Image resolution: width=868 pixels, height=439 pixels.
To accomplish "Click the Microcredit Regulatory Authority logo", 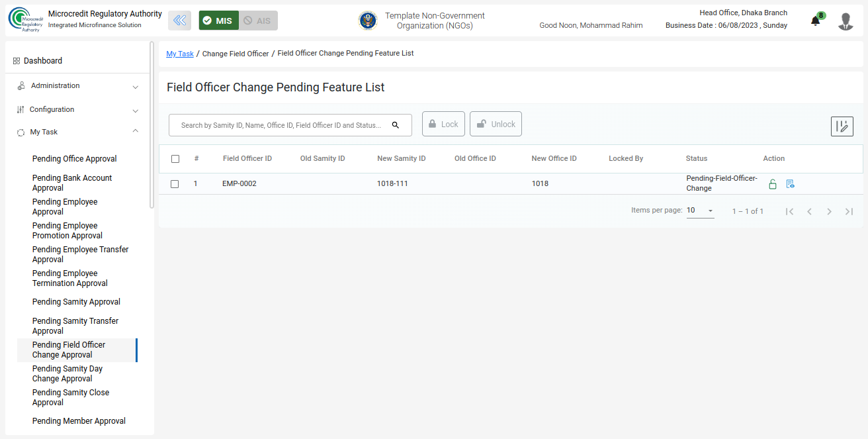I will point(26,20).
